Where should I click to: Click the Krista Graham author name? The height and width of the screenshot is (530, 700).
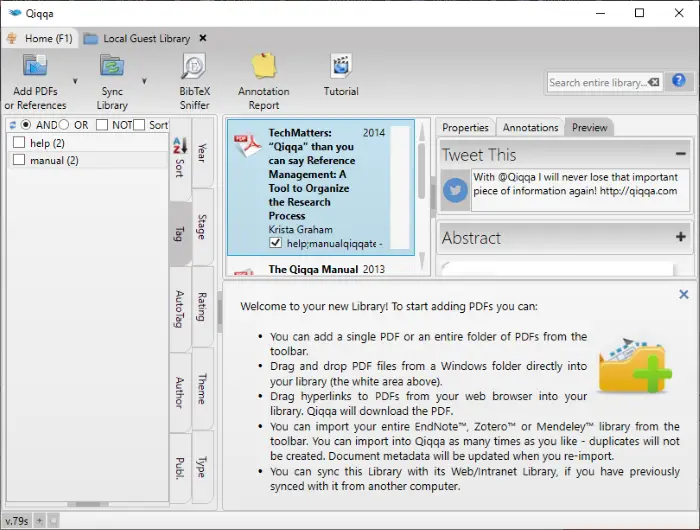pos(300,230)
